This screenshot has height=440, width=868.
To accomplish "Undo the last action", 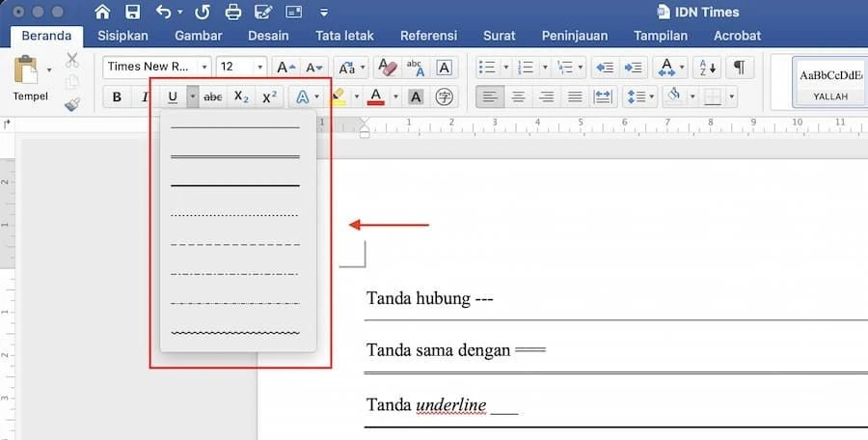I will click(163, 12).
